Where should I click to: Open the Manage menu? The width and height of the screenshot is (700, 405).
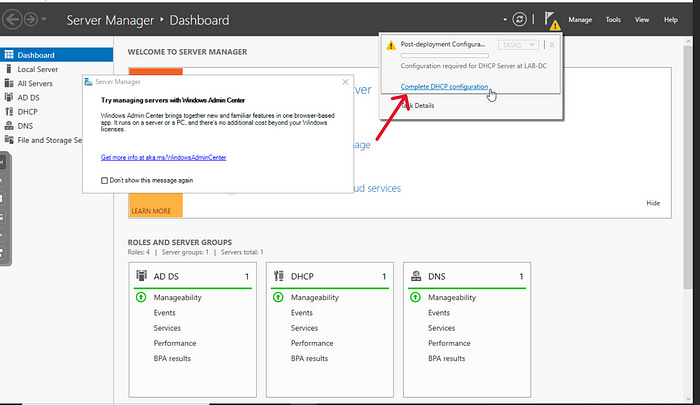pyautogui.click(x=580, y=20)
